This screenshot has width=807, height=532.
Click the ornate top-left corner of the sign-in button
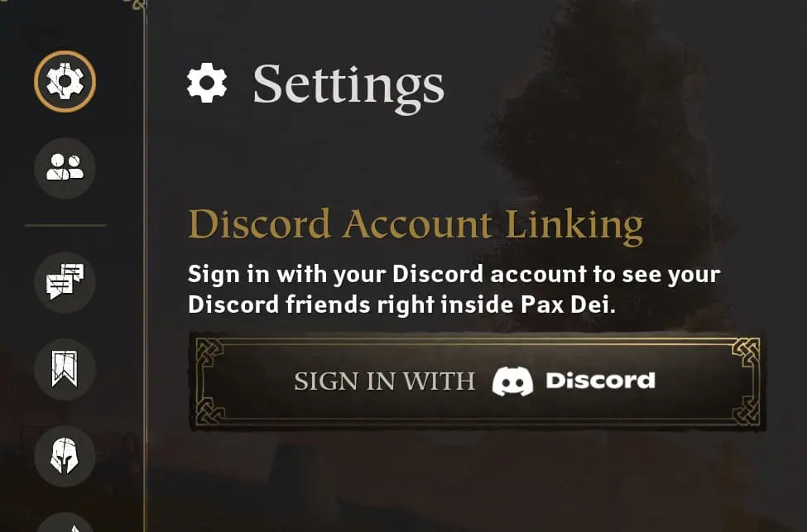(x=210, y=352)
